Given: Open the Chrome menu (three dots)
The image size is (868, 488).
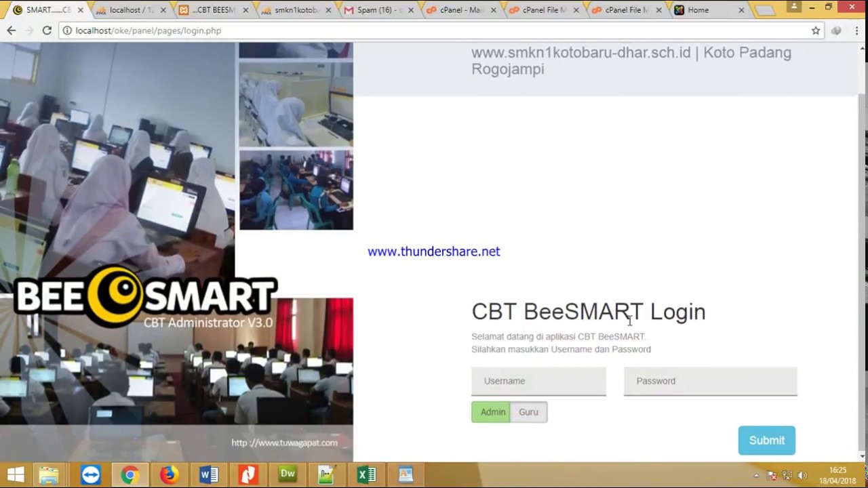Looking at the screenshot, I should (x=856, y=30).
